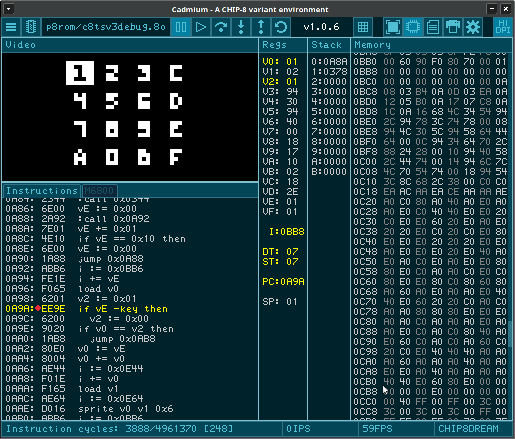Screen dimensions: 515x439
Task: Open the debugger chip view icon
Action: 413,27
